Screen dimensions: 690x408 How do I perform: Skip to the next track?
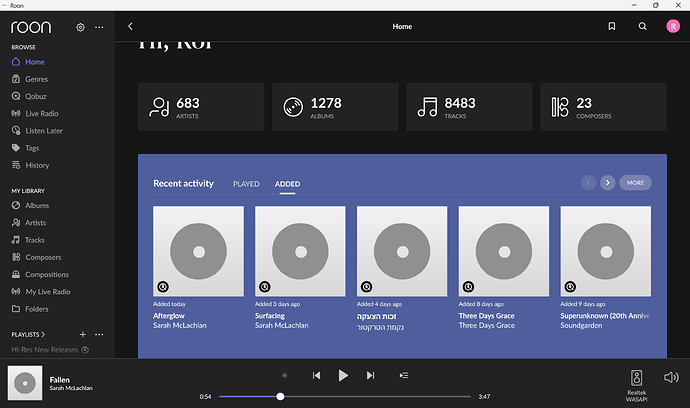coord(370,375)
